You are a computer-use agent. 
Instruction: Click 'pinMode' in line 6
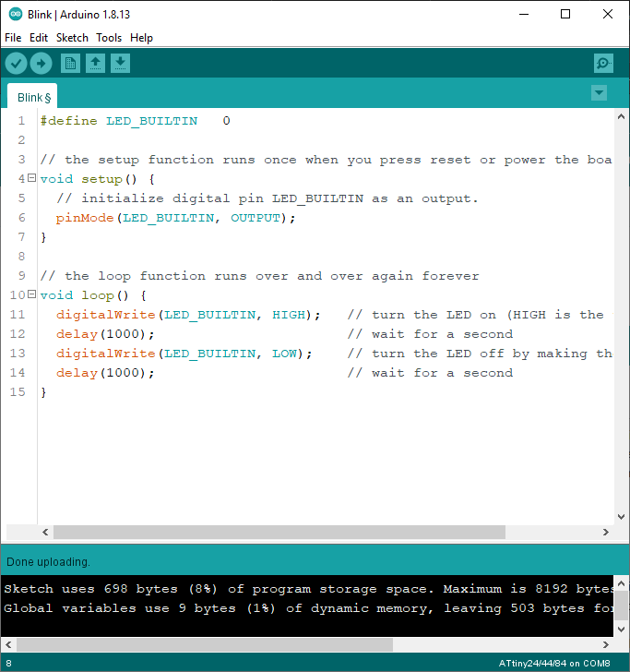coord(85,218)
